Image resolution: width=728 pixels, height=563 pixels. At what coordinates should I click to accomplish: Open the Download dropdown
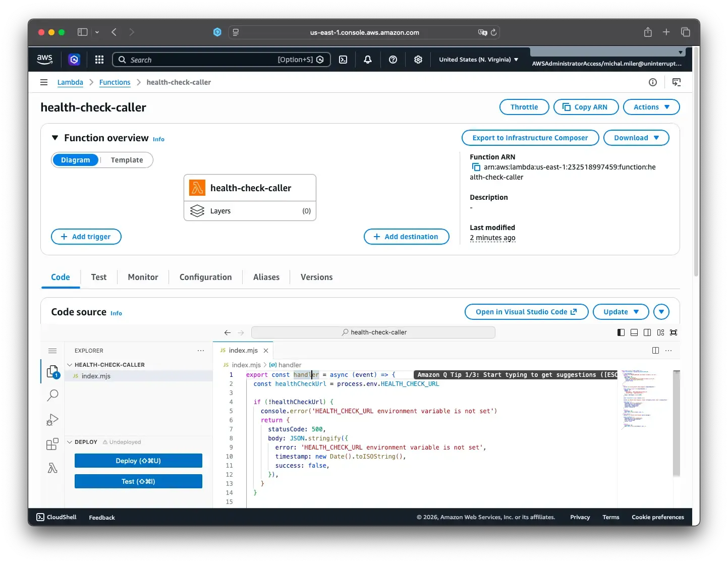(636, 138)
